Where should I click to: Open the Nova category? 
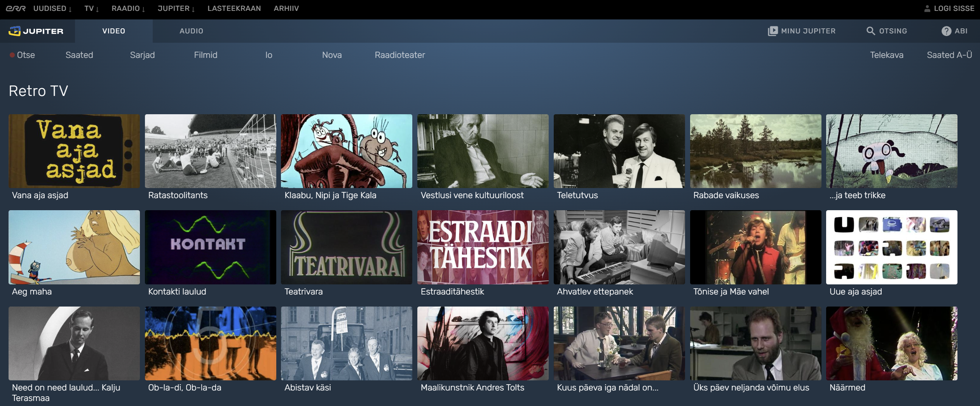(332, 55)
